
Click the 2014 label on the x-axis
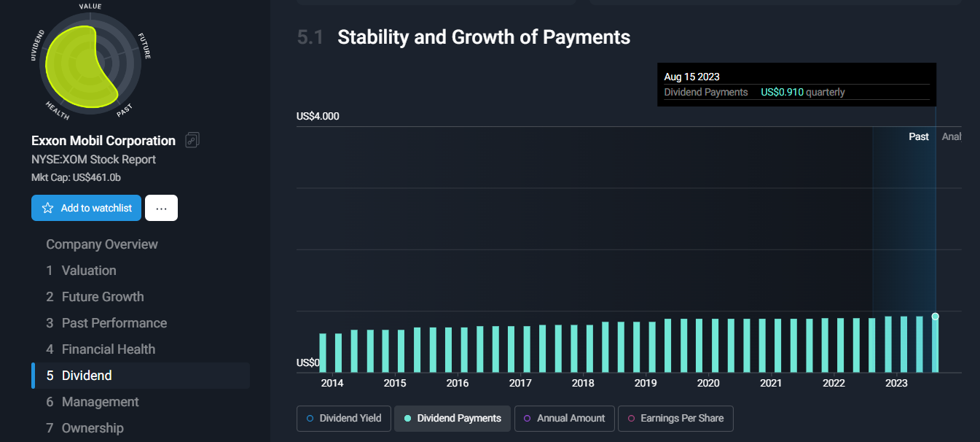tap(332, 383)
